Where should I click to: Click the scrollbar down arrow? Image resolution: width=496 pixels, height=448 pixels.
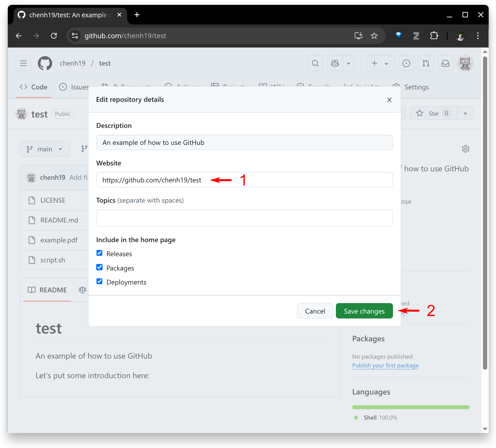(x=485, y=429)
